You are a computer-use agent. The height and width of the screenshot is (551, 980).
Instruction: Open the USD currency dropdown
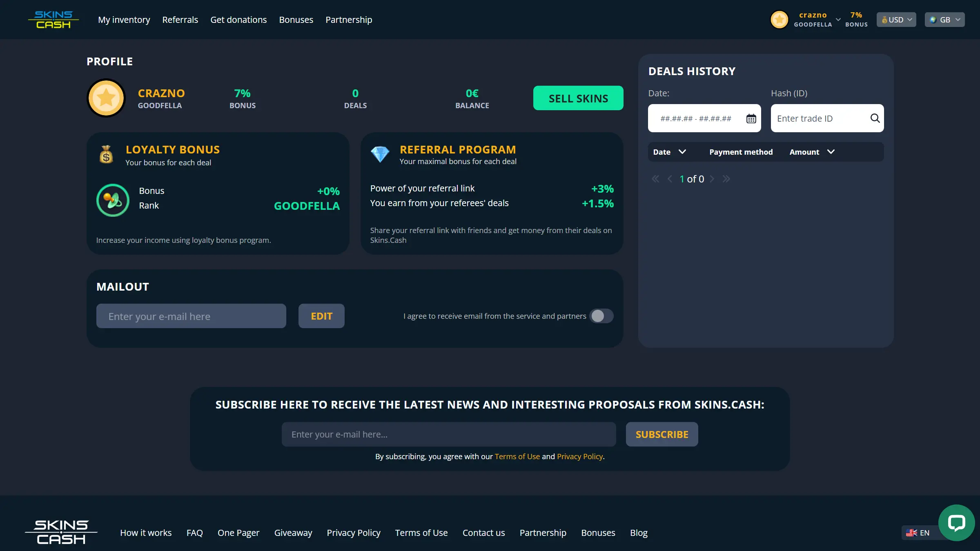896,20
